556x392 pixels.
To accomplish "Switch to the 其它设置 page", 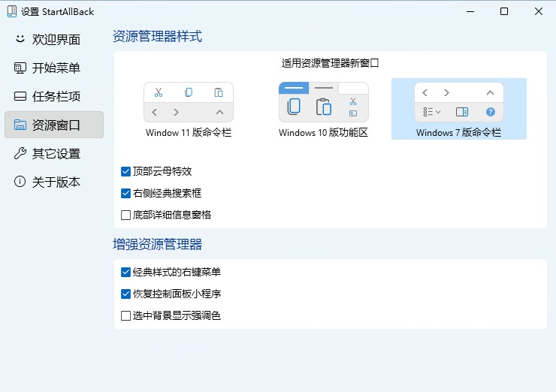I will (56, 153).
